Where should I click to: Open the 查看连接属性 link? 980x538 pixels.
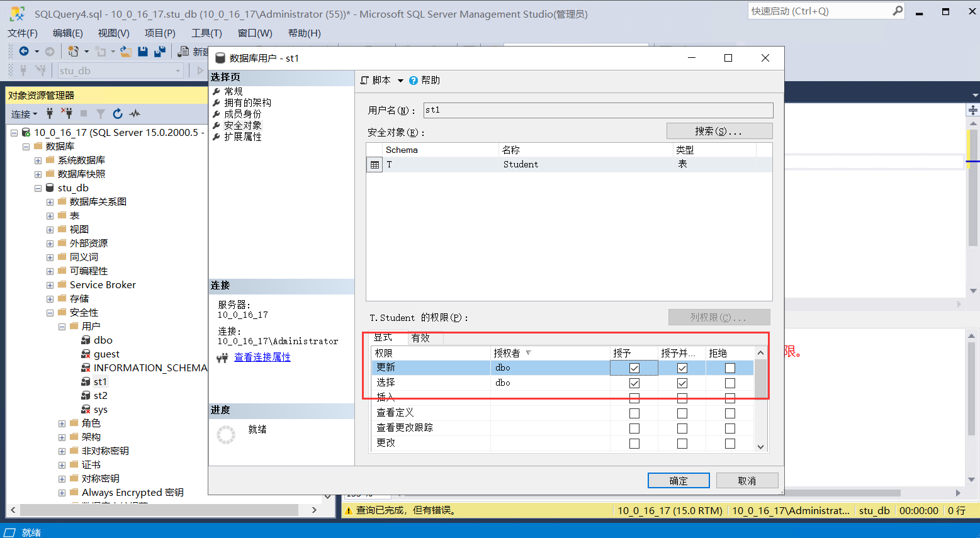click(262, 357)
